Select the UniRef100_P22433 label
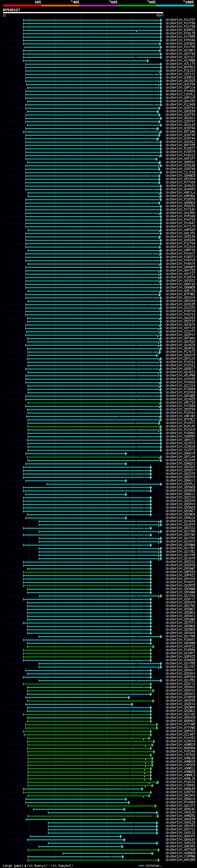 click(x=180, y=247)
